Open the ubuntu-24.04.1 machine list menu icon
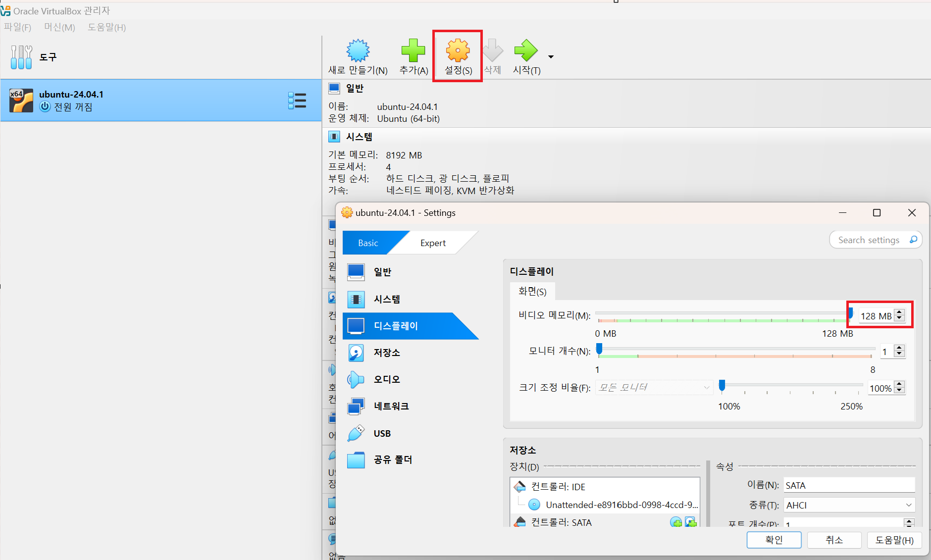 point(297,101)
